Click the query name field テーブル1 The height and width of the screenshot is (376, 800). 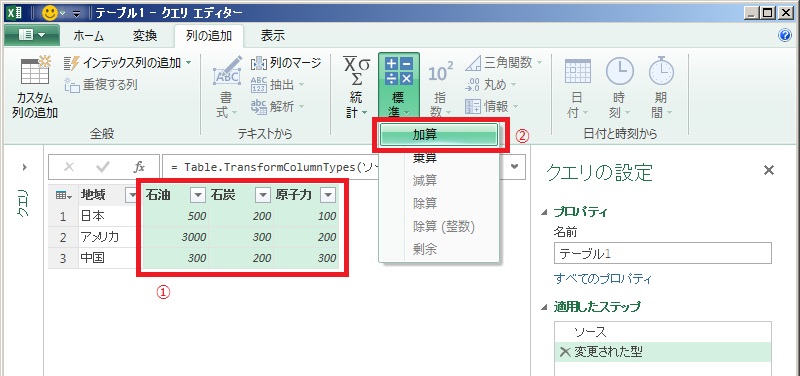tap(662, 253)
